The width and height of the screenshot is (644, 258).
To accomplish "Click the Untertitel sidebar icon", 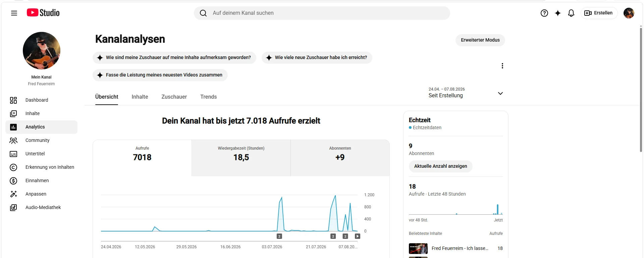I will point(13,154).
